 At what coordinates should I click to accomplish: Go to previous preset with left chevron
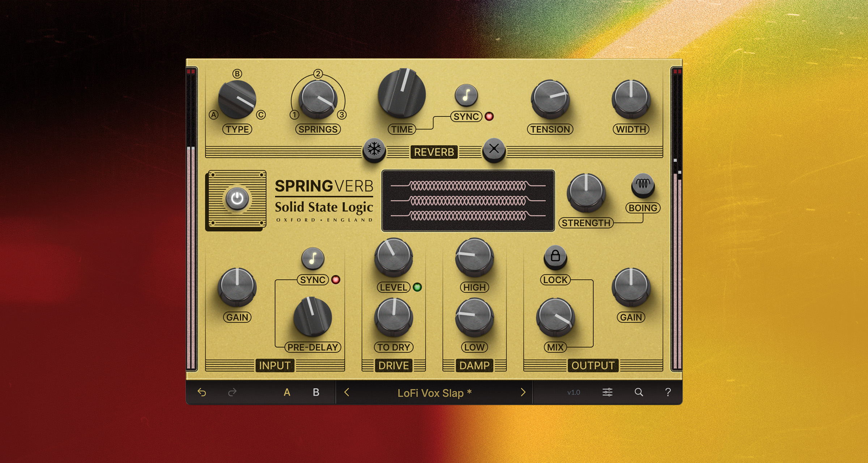point(347,392)
